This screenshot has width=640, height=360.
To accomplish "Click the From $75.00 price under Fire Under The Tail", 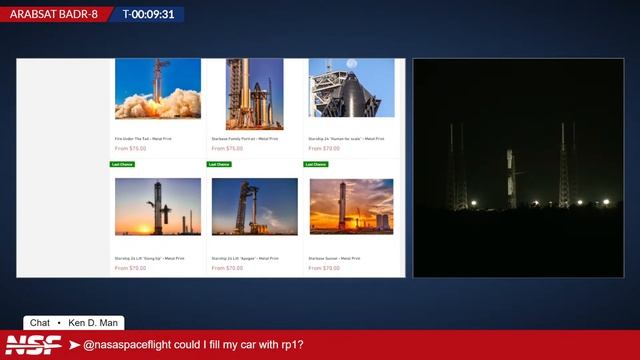I will pyautogui.click(x=131, y=149).
